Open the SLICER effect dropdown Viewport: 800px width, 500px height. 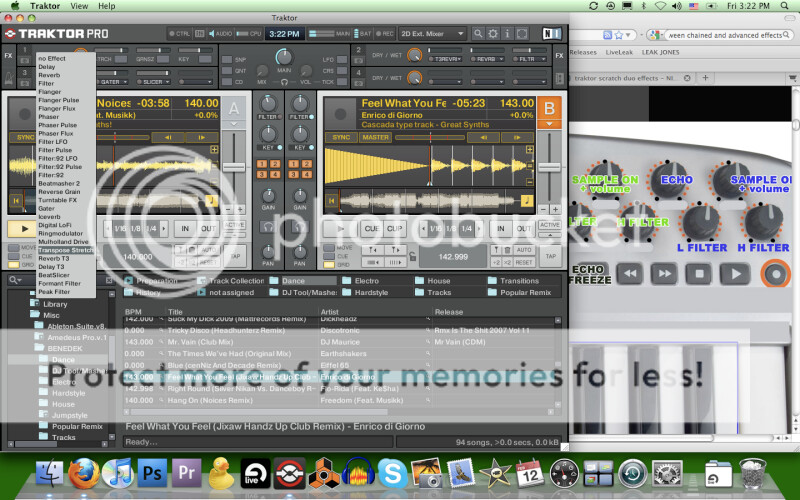click(x=153, y=82)
